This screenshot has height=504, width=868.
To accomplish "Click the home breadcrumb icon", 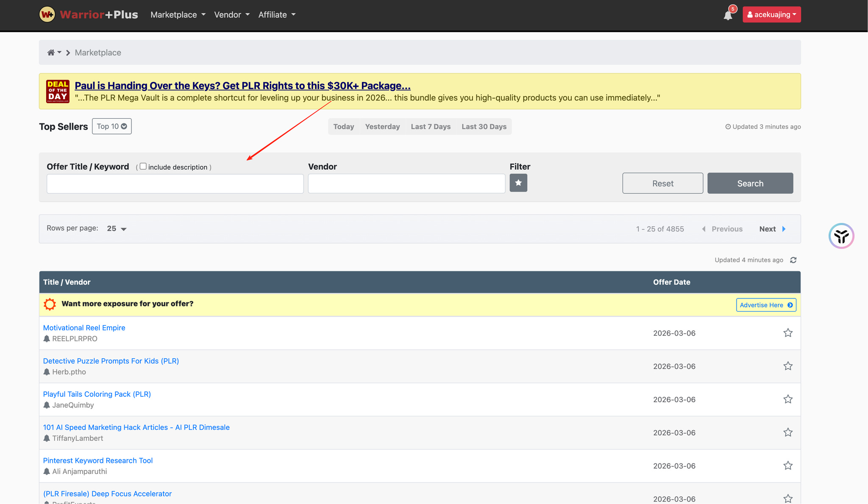I will coord(51,53).
